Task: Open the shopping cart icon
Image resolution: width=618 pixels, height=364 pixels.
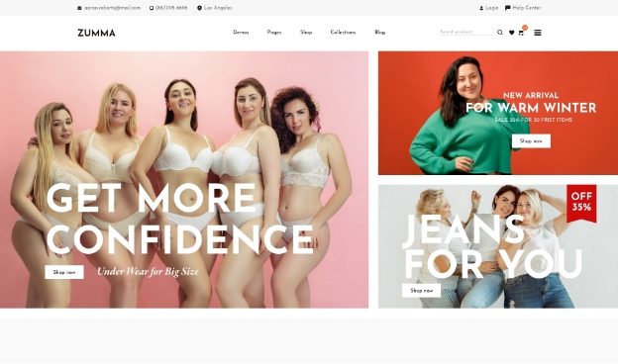Action: click(x=521, y=33)
